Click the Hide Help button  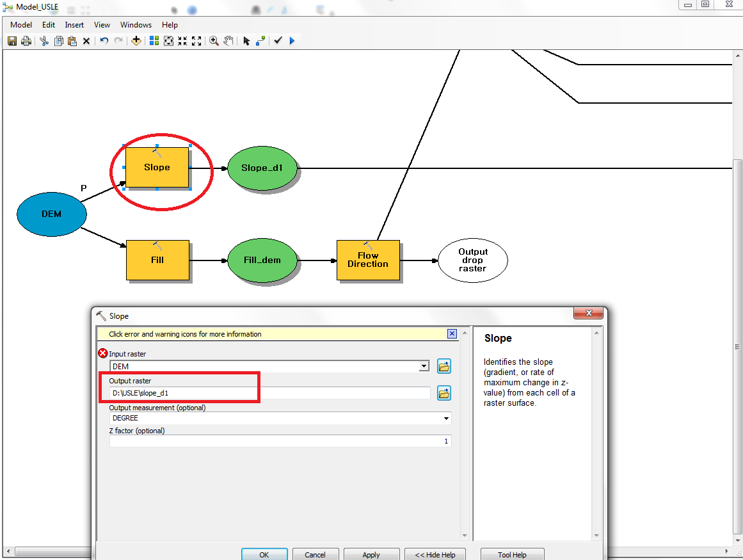pyautogui.click(x=435, y=554)
